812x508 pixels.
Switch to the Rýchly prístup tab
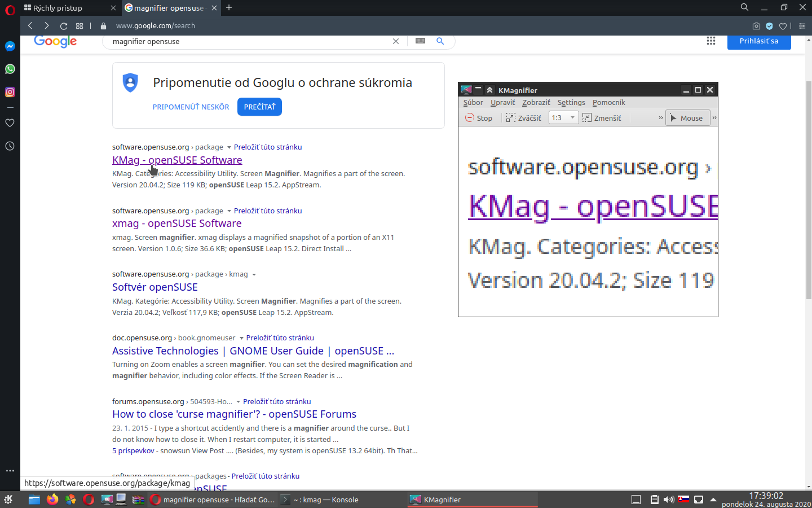point(70,8)
